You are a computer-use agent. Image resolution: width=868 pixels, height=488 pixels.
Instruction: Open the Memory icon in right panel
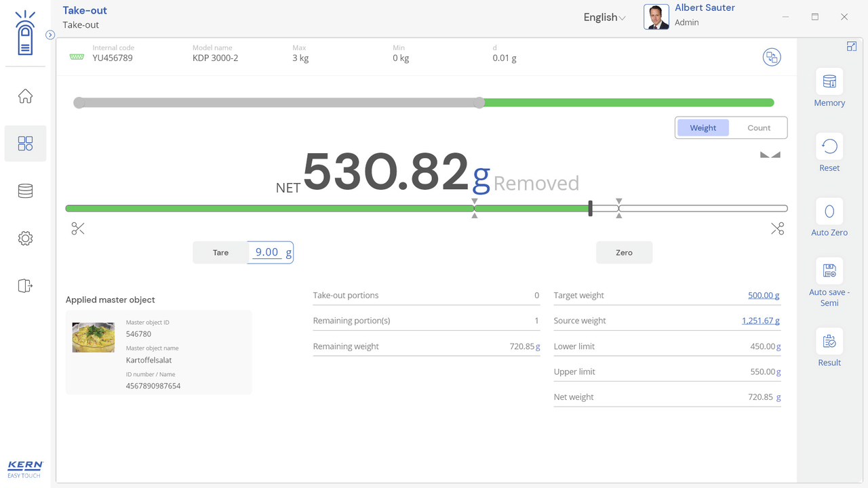829,82
